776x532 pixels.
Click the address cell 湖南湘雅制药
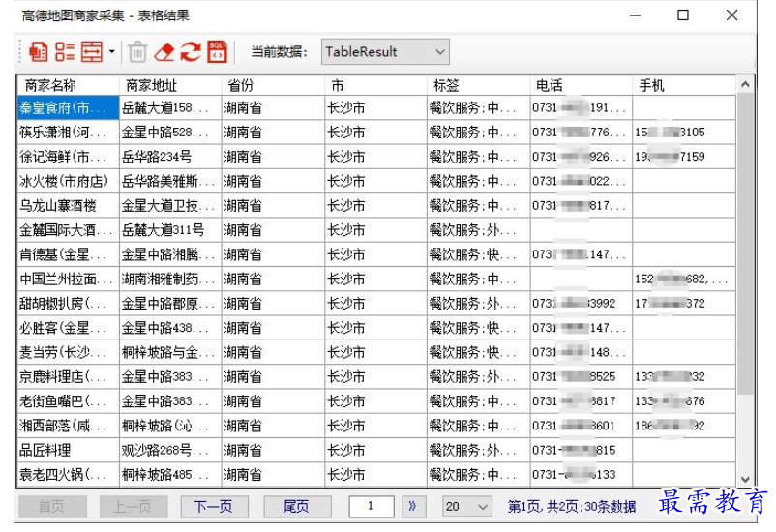[x=170, y=280]
